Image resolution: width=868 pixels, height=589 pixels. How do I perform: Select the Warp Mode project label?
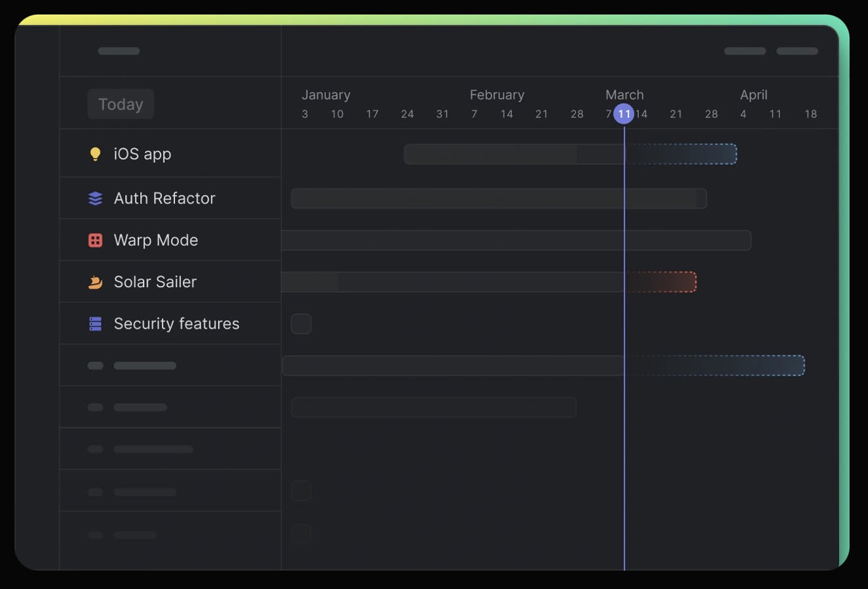click(x=155, y=240)
